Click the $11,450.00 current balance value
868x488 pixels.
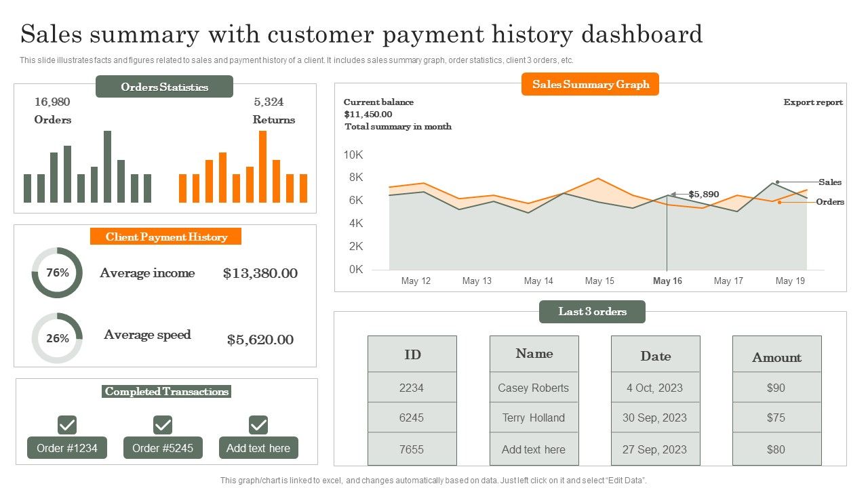368,114
